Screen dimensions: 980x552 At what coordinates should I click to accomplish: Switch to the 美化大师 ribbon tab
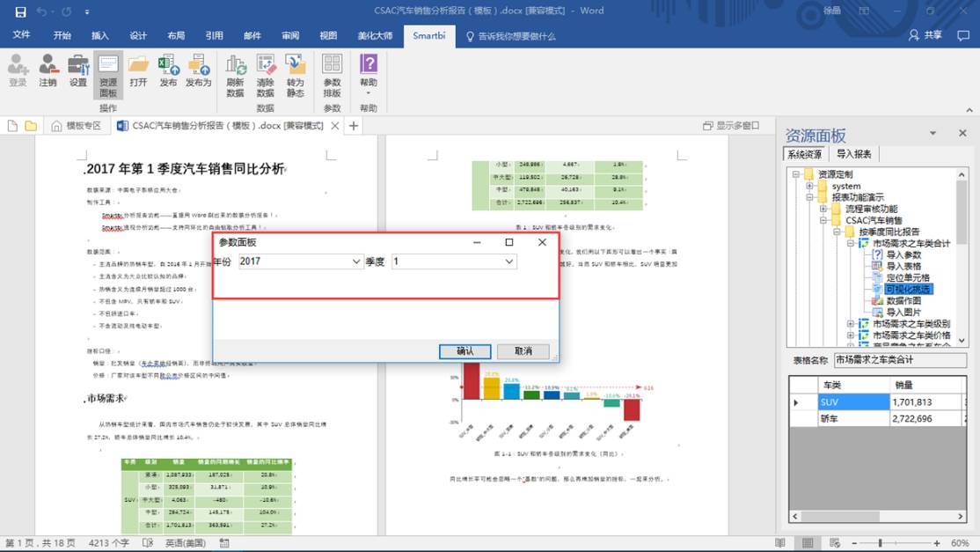pos(375,35)
